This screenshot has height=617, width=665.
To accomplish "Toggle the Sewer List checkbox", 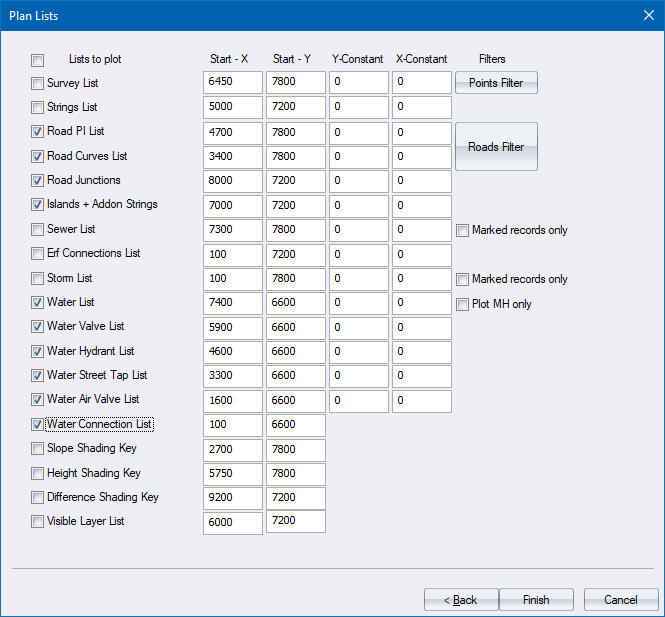I will 38,230.
